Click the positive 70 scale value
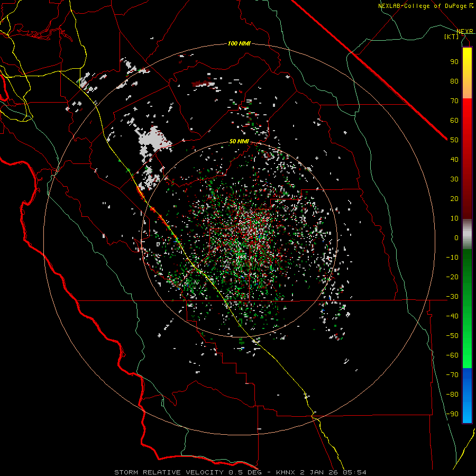 (x=454, y=101)
